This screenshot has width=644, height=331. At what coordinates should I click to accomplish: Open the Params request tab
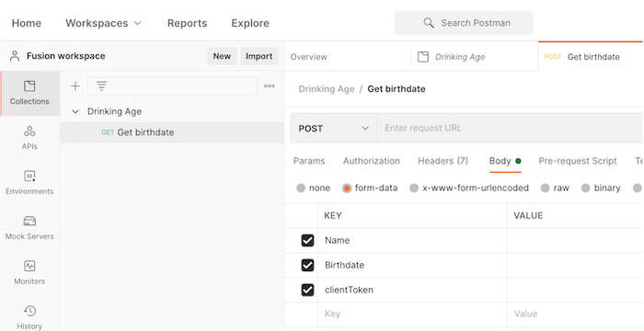tap(309, 161)
